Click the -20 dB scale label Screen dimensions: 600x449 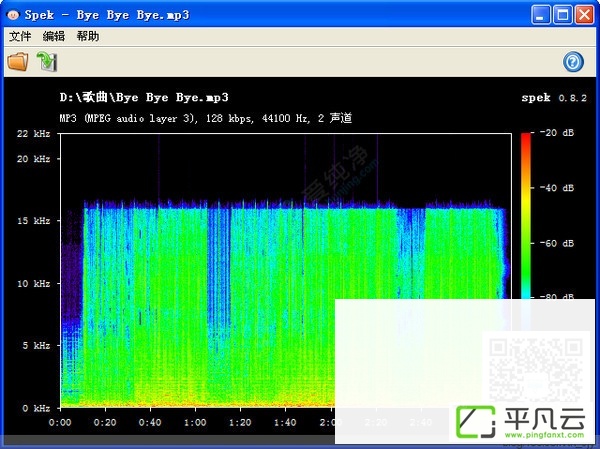(557, 132)
